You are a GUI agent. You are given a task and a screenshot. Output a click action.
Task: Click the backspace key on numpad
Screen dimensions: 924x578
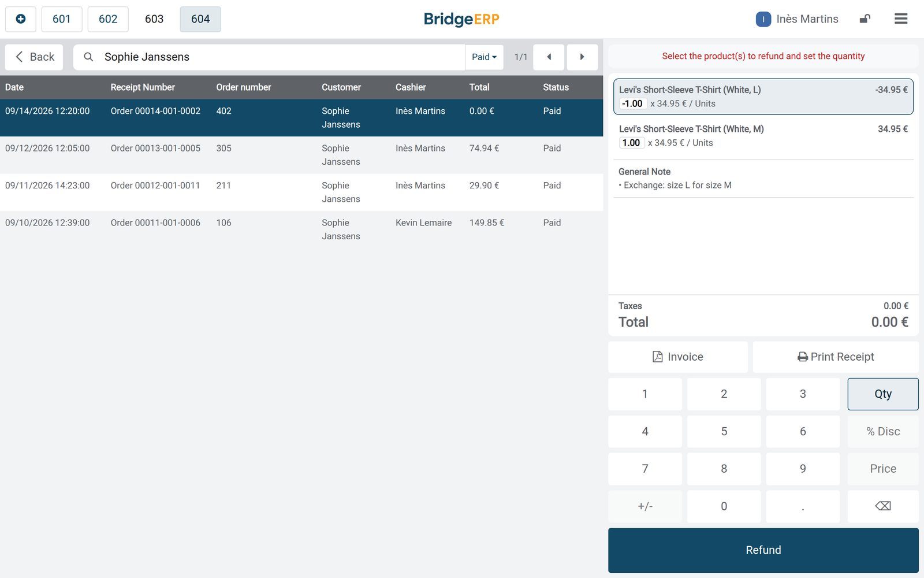point(883,506)
